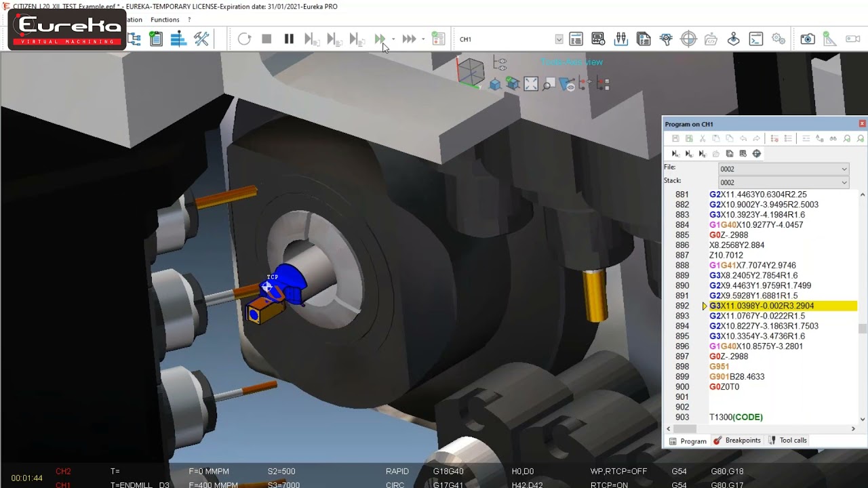Open the dropdown arrow beside triple-arrow button
Screen dimensions: 868x488
pyautogui.click(x=423, y=39)
